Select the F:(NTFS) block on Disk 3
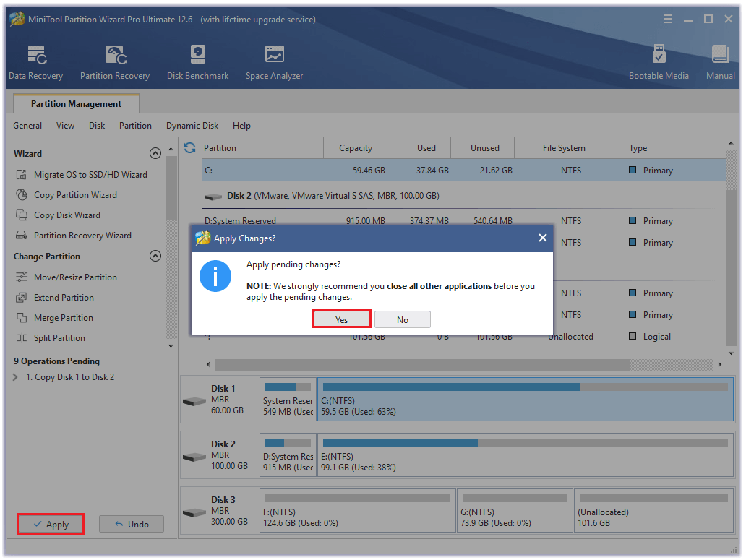Image resolution: width=746 pixels, height=560 pixels. pos(358,511)
